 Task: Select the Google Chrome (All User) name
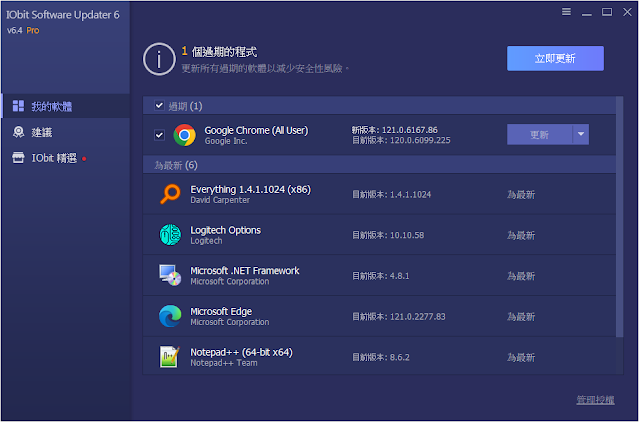[256, 130]
